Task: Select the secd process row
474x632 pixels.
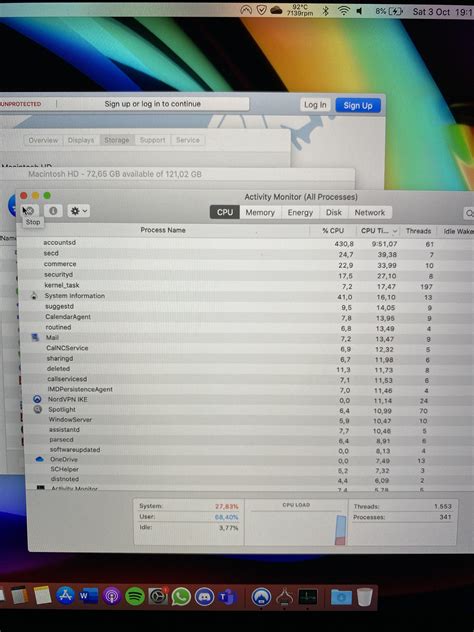Action: [x=246, y=254]
